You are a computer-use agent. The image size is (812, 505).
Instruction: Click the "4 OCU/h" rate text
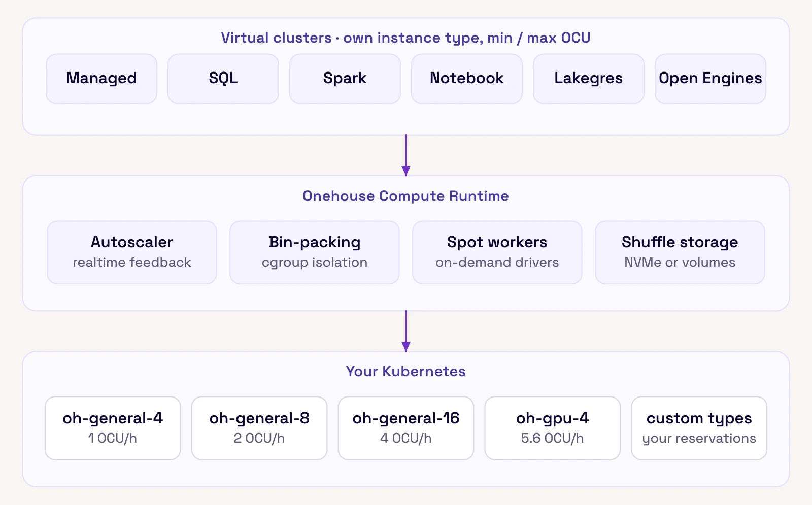406,438
